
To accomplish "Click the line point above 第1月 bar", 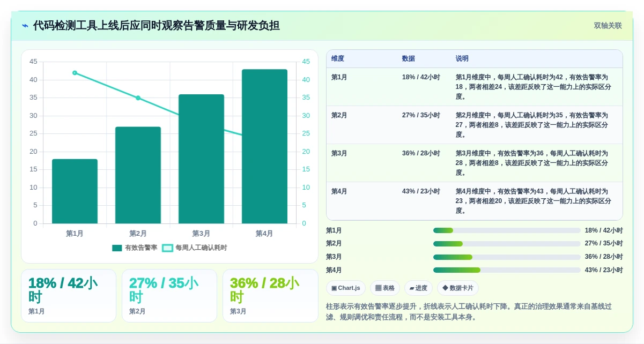I will tap(75, 73).
